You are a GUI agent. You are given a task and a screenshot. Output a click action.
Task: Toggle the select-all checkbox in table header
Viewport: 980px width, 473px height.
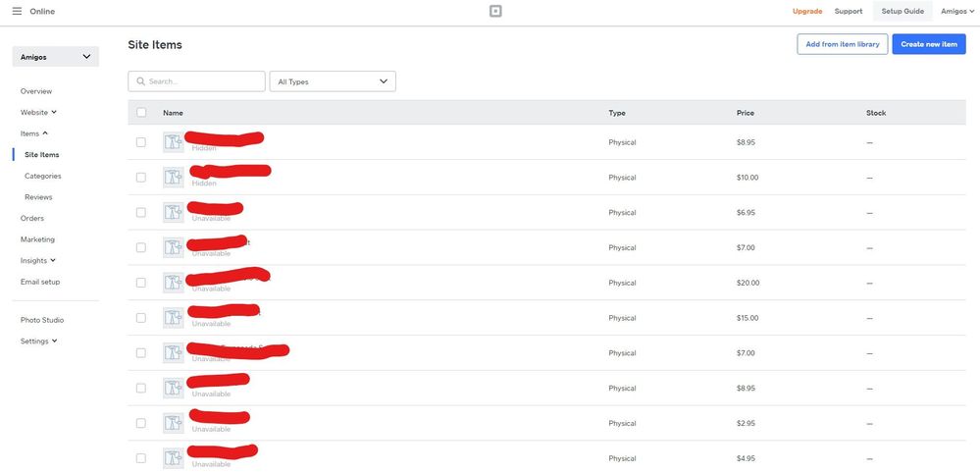[x=141, y=113]
